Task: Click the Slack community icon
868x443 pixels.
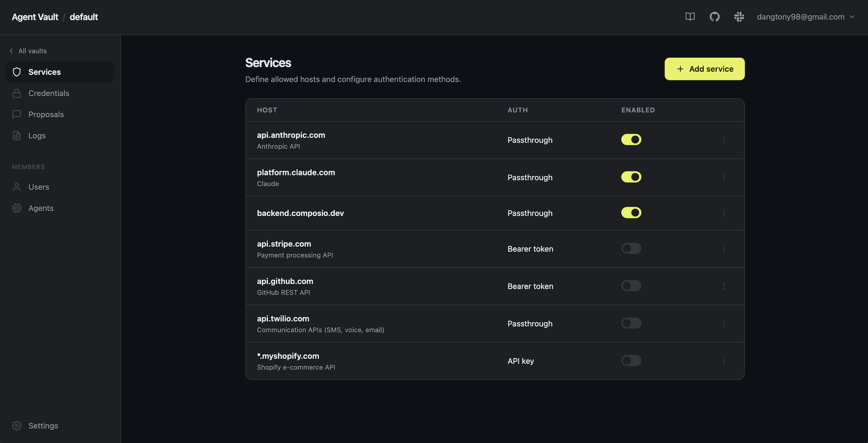Action: point(739,17)
